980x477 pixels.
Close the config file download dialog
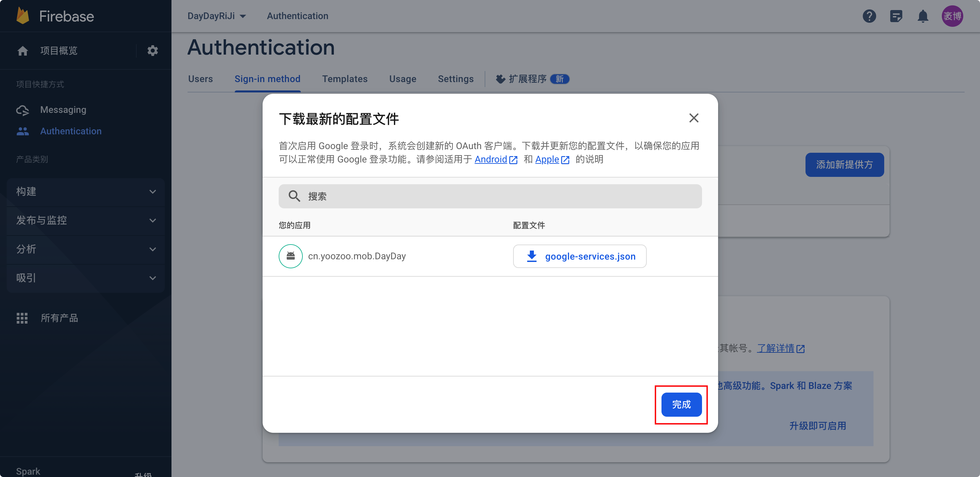point(694,118)
